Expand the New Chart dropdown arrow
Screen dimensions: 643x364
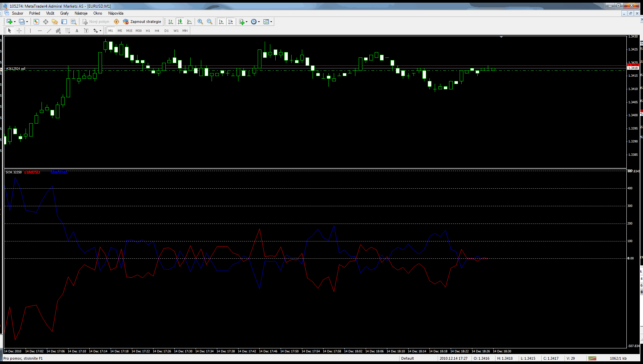point(15,22)
